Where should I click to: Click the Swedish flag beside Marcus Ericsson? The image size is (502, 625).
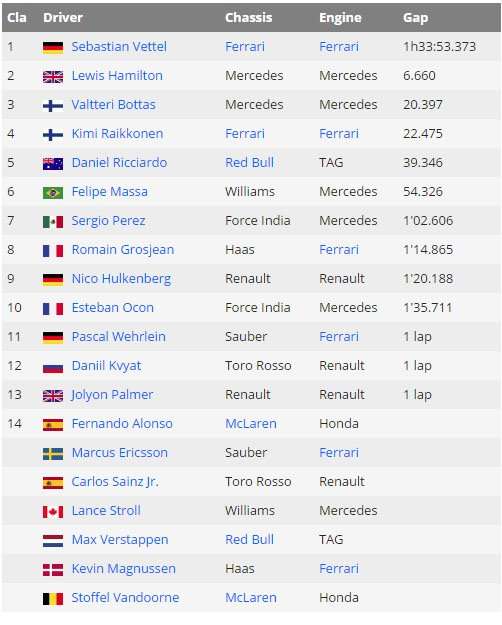[53, 454]
